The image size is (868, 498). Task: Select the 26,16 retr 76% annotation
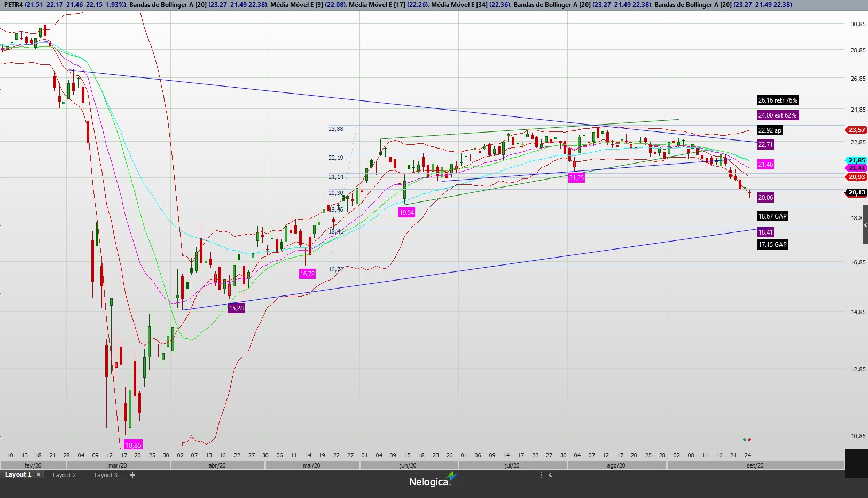tap(778, 100)
